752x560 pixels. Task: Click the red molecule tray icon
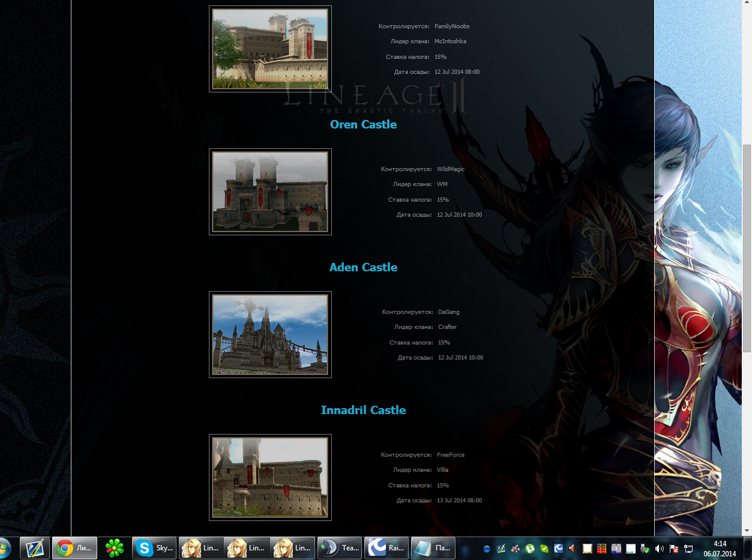pos(516,549)
